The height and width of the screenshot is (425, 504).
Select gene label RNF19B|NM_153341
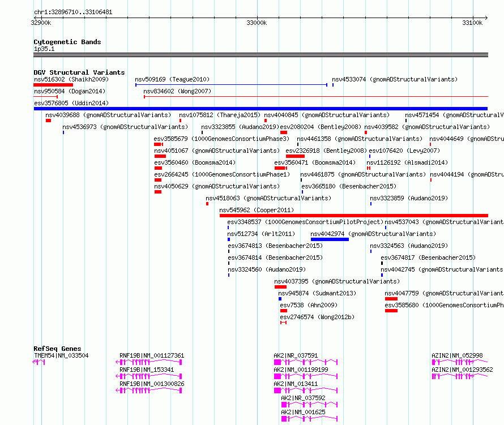tap(147, 370)
